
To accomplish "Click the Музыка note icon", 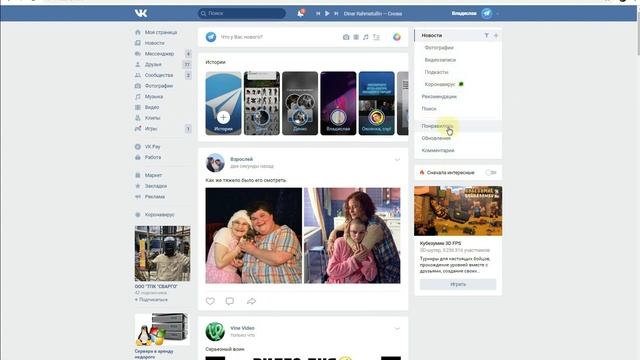I will (x=138, y=97).
